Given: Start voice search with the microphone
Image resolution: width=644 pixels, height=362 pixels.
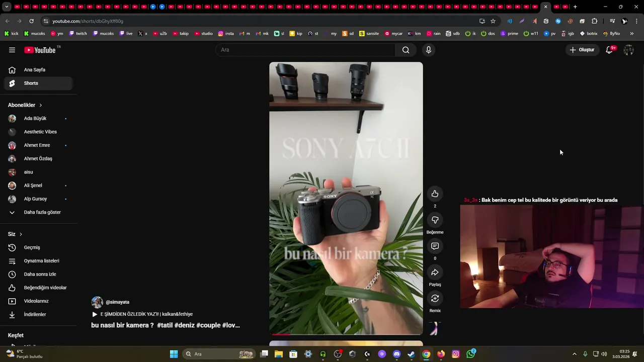Looking at the screenshot, I should pos(429,50).
